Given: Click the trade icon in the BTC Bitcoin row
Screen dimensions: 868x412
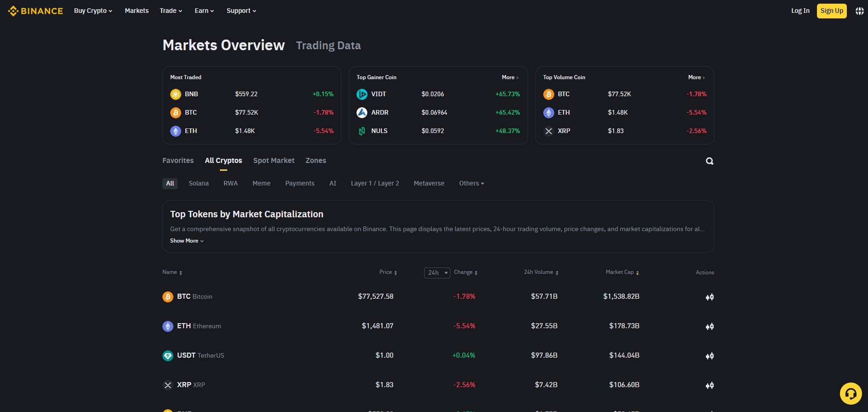Looking at the screenshot, I should tap(710, 297).
